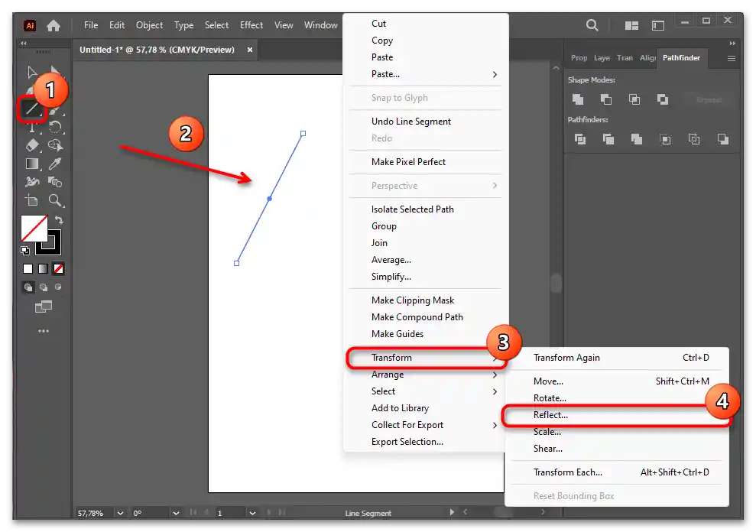
Task: Click the Divide pathfinder icon
Action: (x=580, y=139)
